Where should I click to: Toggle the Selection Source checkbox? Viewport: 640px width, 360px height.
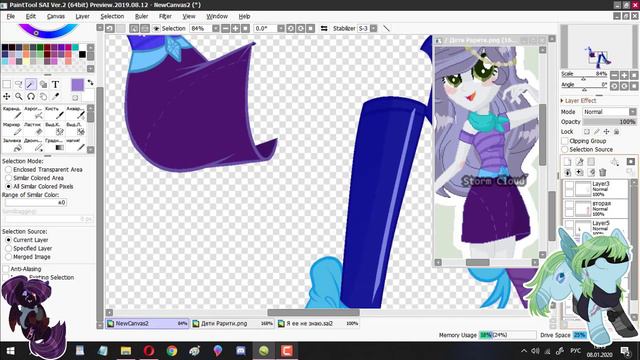[x=565, y=150]
